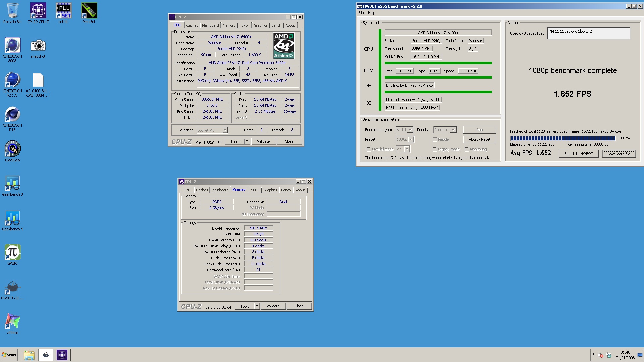The width and height of the screenshot is (644, 362).
Task: Click HWBOT x265 window title icon
Action: click(x=360, y=6)
